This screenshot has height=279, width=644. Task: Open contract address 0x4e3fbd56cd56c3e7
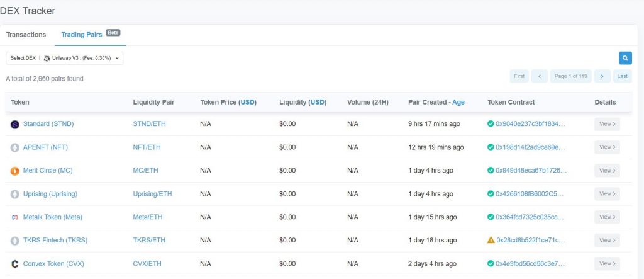tap(530, 263)
